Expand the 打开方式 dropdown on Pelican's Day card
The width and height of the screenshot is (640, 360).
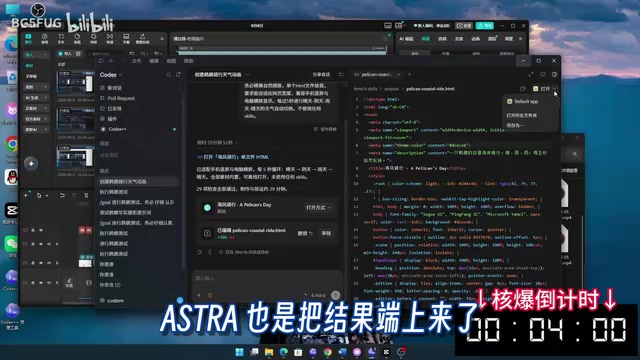pyautogui.click(x=318, y=208)
